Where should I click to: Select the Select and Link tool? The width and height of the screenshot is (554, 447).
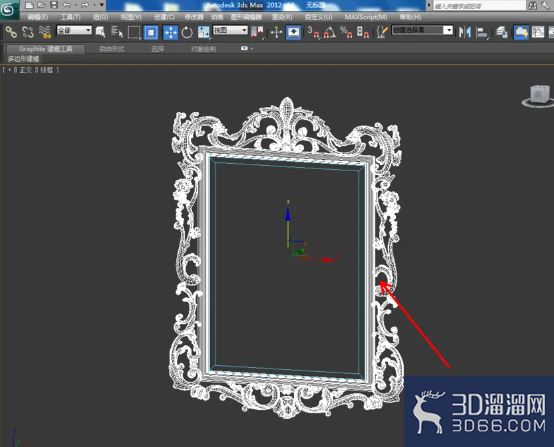(x=11, y=32)
